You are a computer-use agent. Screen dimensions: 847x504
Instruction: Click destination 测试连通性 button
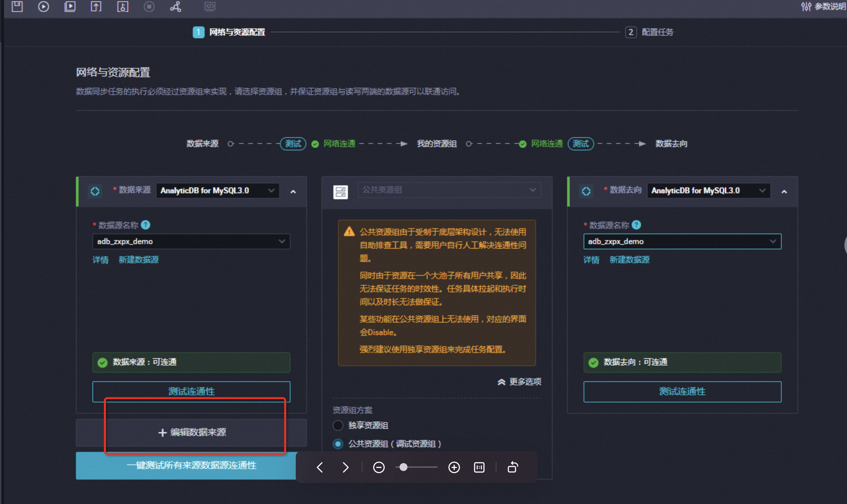coord(683,392)
